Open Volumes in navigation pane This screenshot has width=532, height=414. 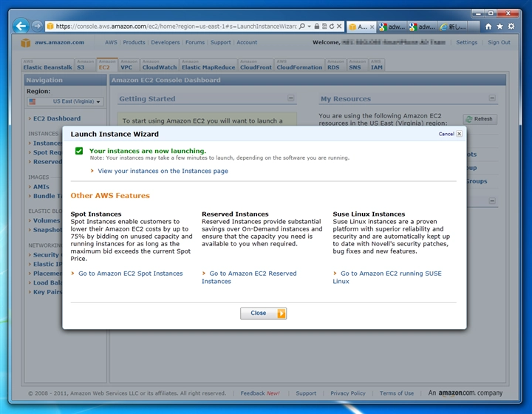click(x=47, y=220)
